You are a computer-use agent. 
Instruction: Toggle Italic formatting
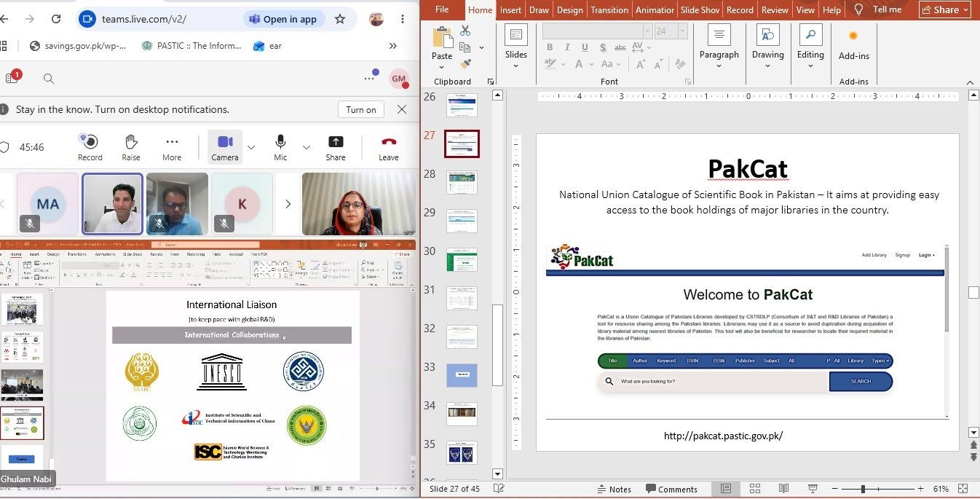tap(568, 47)
